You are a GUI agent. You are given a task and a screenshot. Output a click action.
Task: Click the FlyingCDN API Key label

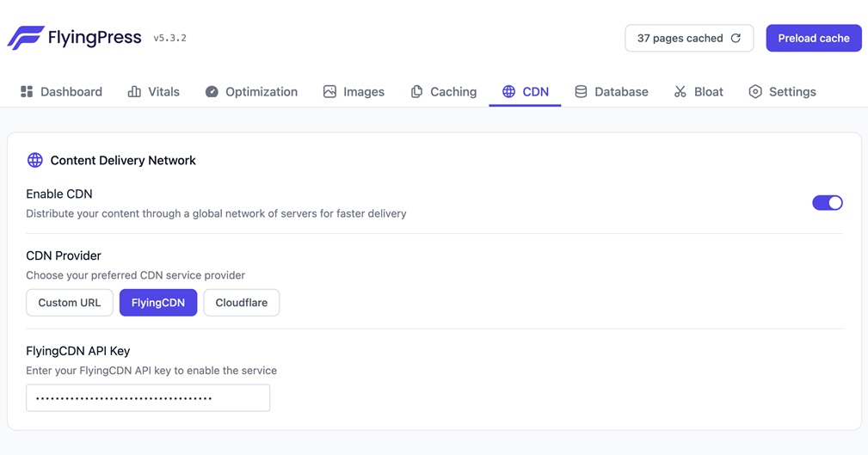coord(78,351)
